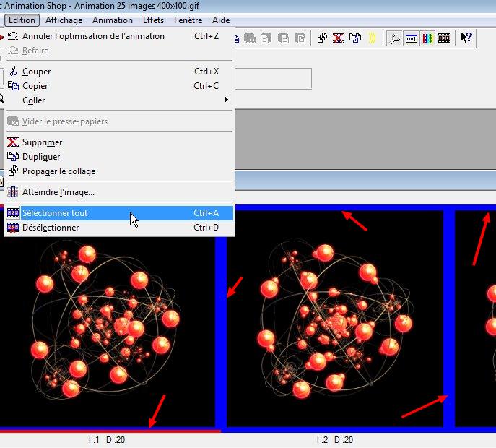The height and width of the screenshot is (448, 496).
Task: Click the context help arrow-question icon
Action: tap(466, 38)
